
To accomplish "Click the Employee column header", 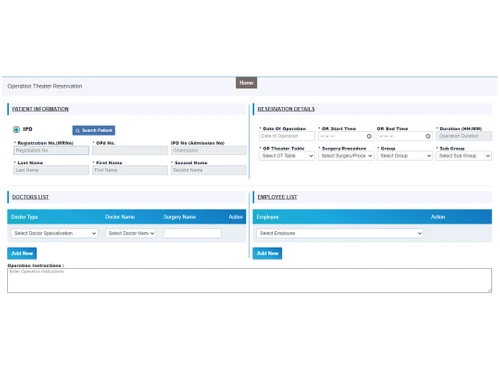I will tap(268, 217).
